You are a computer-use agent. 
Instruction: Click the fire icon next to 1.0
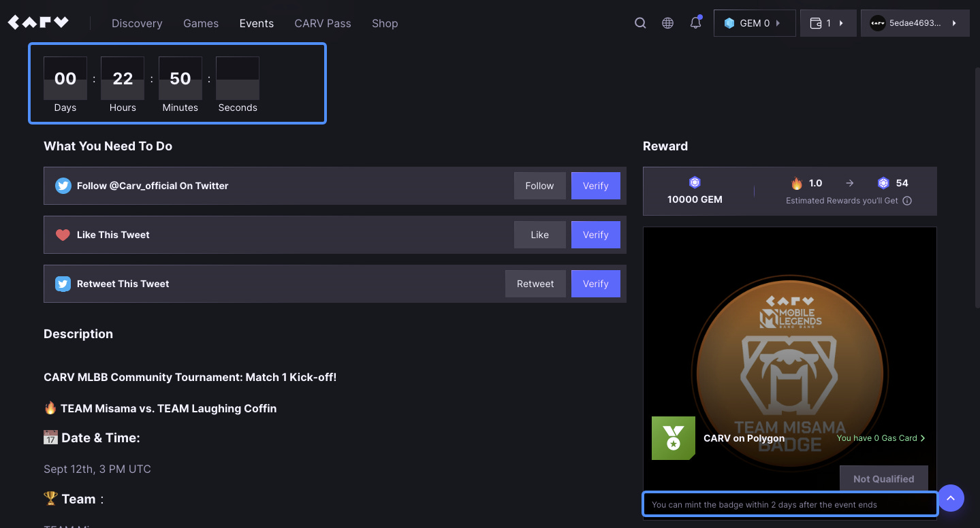(x=797, y=183)
